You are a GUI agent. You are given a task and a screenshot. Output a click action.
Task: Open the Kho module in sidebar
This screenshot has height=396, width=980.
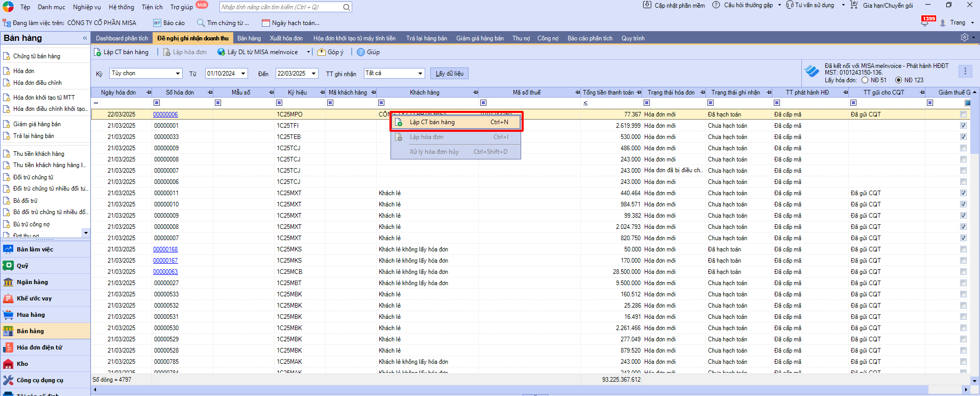coord(22,364)
